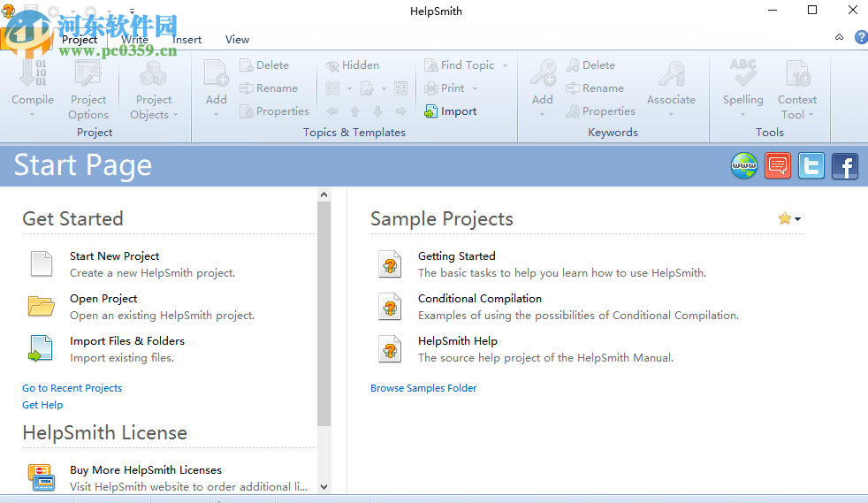868x503 pixels.
Task: Expand the Add topic dropdown arrow
Action: click(x=216, y=115)
